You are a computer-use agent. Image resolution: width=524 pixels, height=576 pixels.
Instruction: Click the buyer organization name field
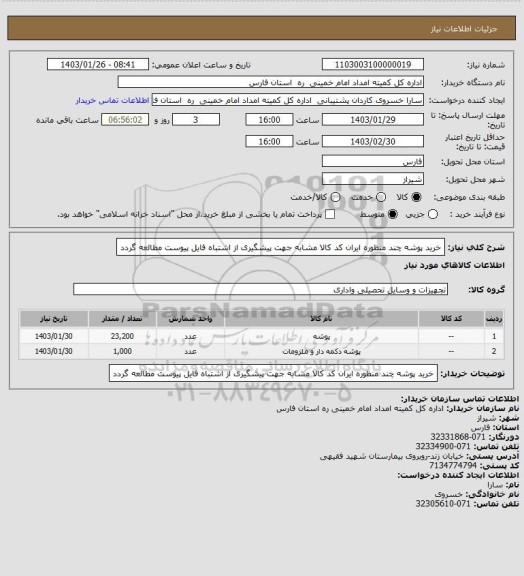(x=270, y=82)
